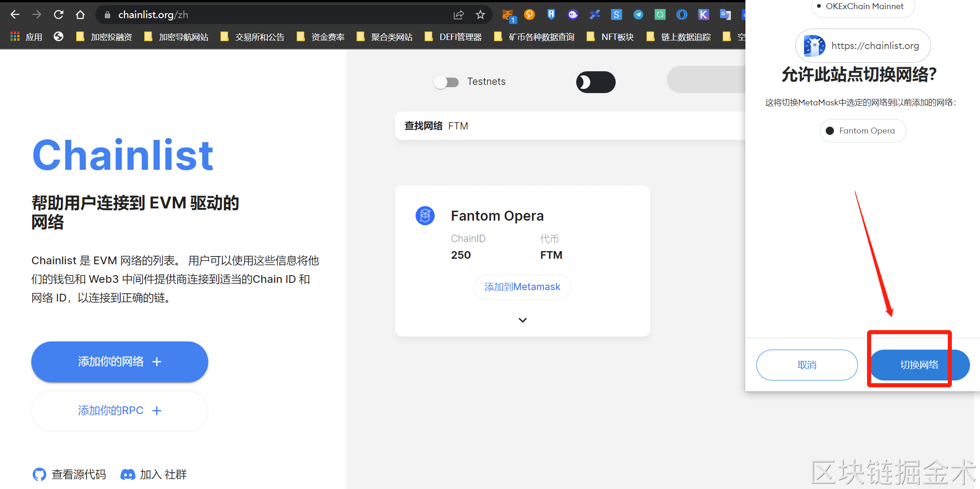This screenshot has width=980, height=489.
Task: Click the lock icon beside the URL
Action: point(108,15)
